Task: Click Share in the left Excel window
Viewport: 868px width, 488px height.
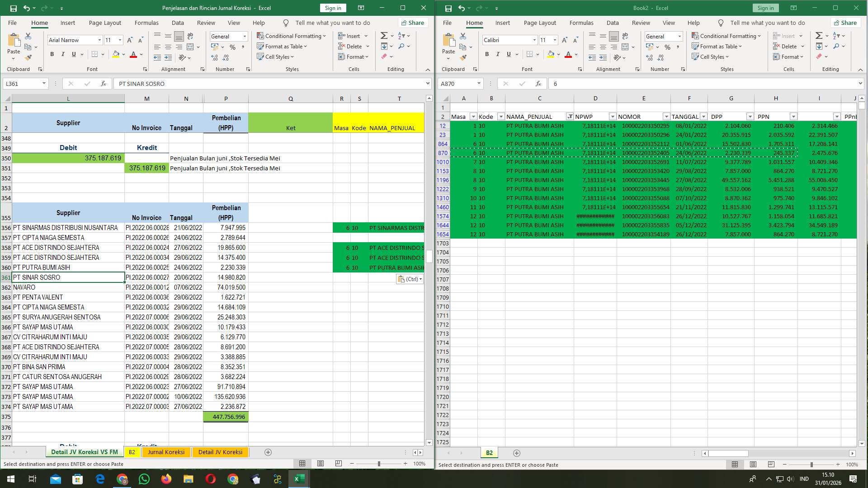Action: 412,23
